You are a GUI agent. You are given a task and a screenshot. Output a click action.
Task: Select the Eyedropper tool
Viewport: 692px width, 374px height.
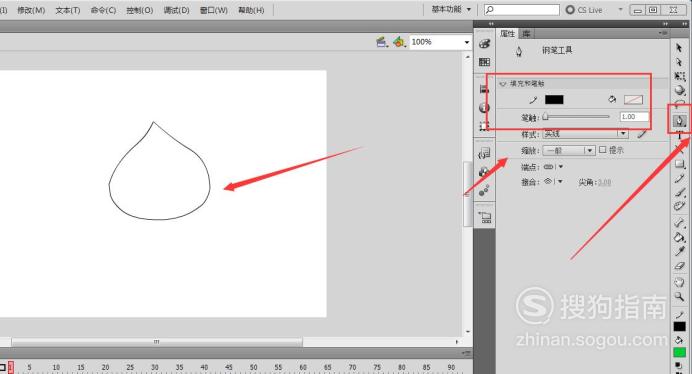coord(679,252)
